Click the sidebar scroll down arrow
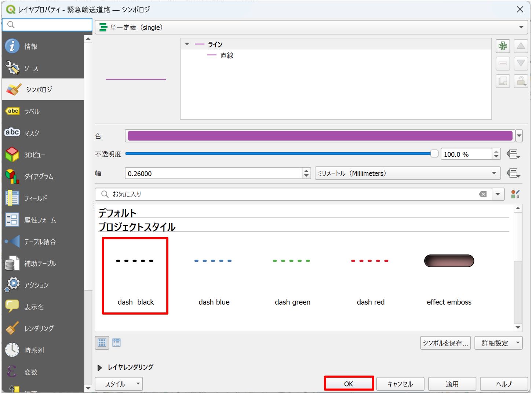Image resolution: width=532 pixels, height=395 pixels. pos(88,388)
